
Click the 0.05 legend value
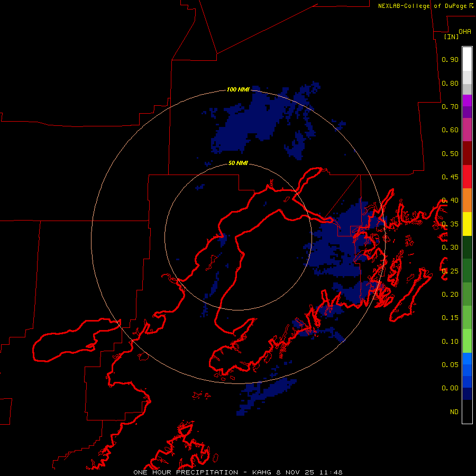tap(450, 365)
